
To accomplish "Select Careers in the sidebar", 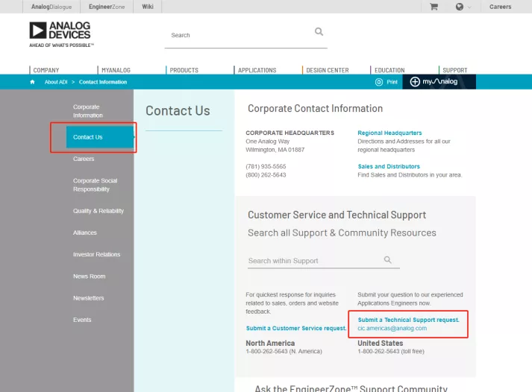I will click(x=84, y=159).
